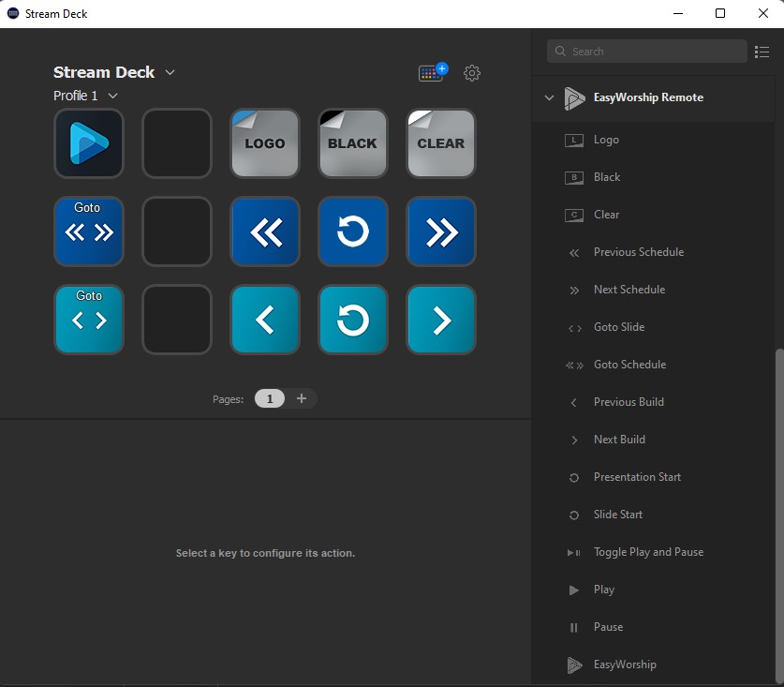The height and width of the screenshot is (687, 784).
Task: Select the CLEAR key on the deck
Action: (441, 143)
